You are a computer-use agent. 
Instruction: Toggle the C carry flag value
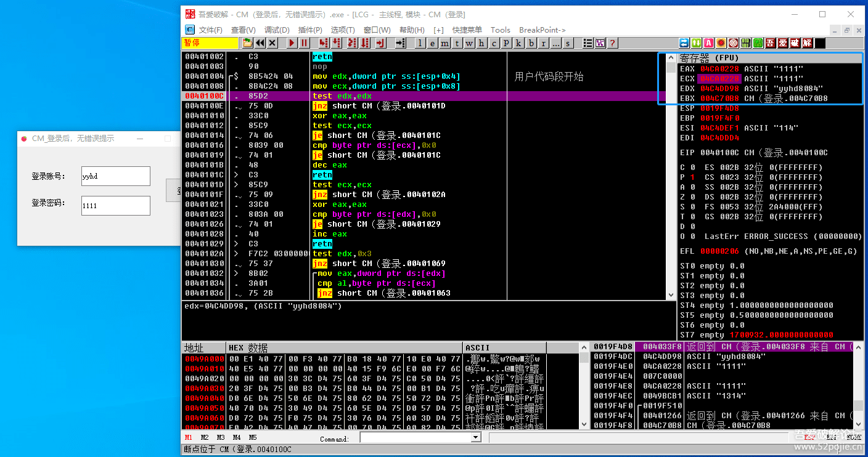point(692,168)
